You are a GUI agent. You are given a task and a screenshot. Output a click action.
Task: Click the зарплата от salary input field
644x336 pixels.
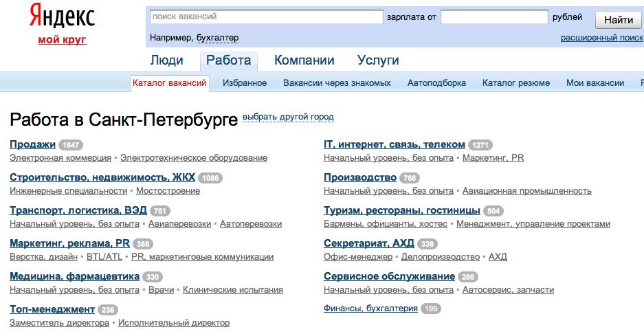point(493,17)
